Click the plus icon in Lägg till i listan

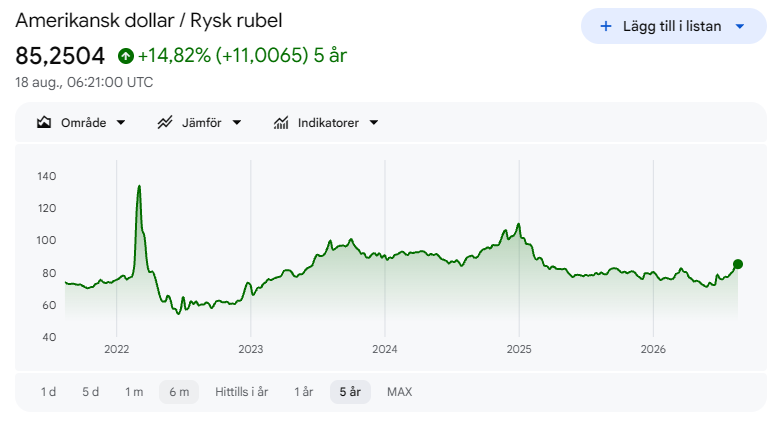pyautogui.click(x=606, y=26)
